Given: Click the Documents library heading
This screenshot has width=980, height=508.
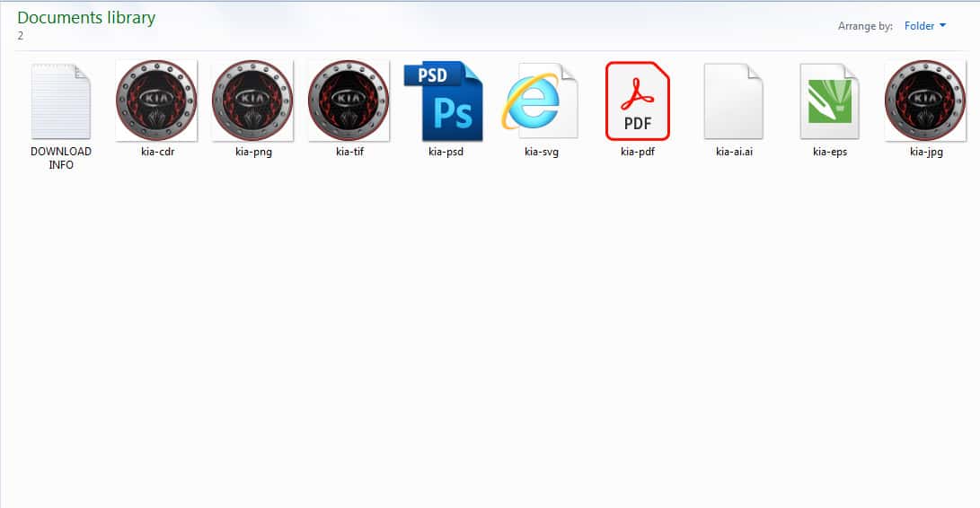Looking at the screenshot, I should click(x=86, y=18).
